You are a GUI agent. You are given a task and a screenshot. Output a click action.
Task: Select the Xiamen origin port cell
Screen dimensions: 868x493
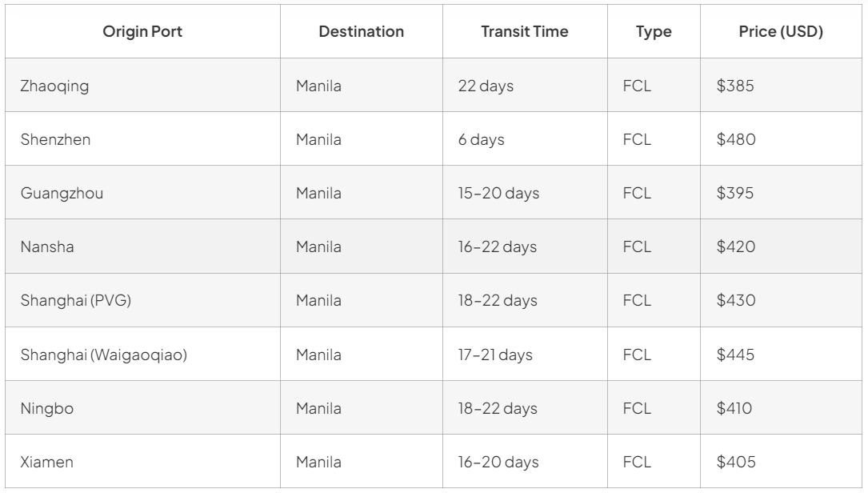point(46,462)
